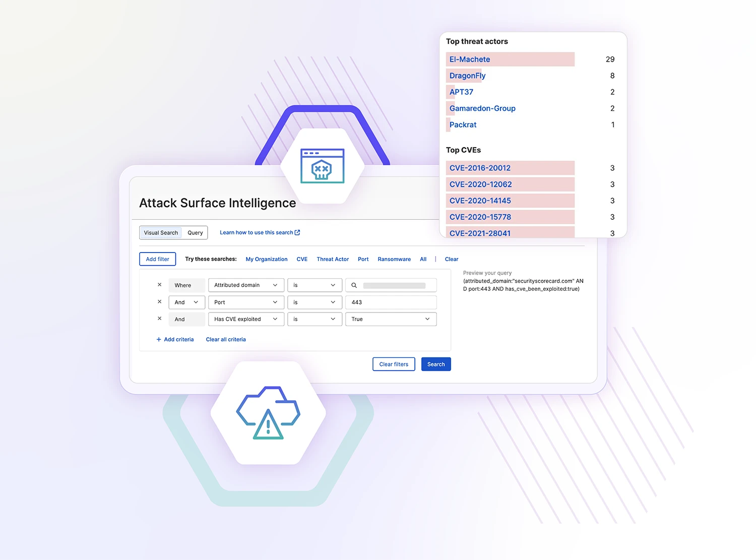
Task: Open the operator dropdown in Has CVE exploited row
Action: click(x=314, y=319)
